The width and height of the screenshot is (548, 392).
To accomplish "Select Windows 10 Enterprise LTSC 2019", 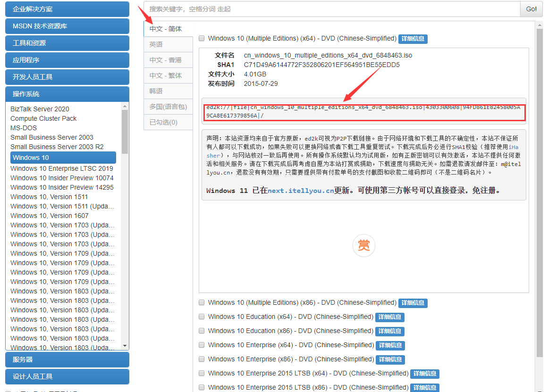I will pyautogui.click(x=62, y=168).
